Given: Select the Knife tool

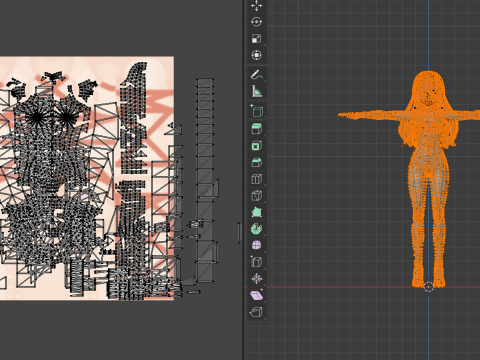Looking at the screenshot, I should [256, 195].
